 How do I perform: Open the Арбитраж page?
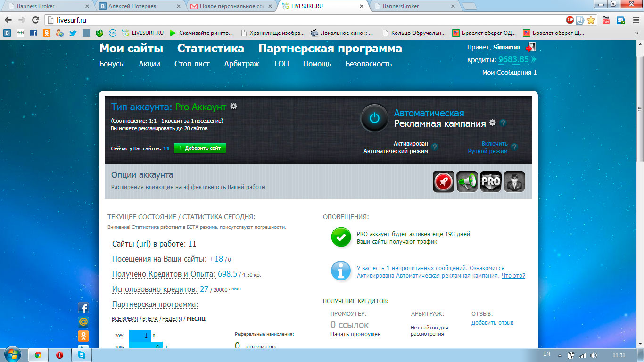[241, 64]
